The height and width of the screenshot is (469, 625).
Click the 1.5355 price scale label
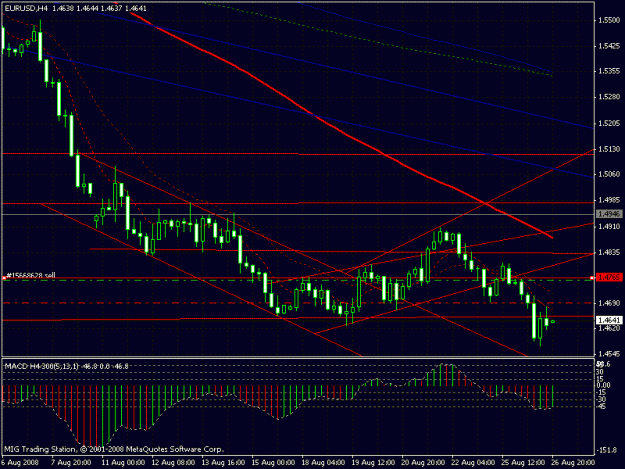[x=609, y=71]
